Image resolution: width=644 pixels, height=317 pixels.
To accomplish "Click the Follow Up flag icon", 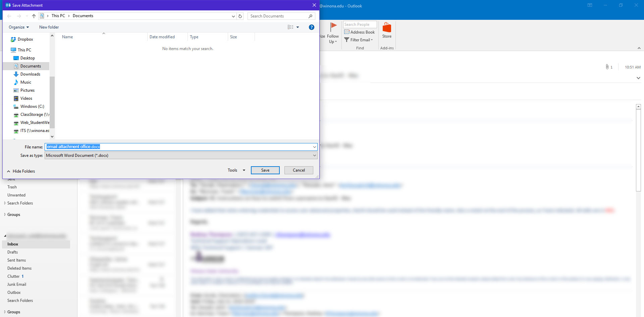I will (333, 27).
